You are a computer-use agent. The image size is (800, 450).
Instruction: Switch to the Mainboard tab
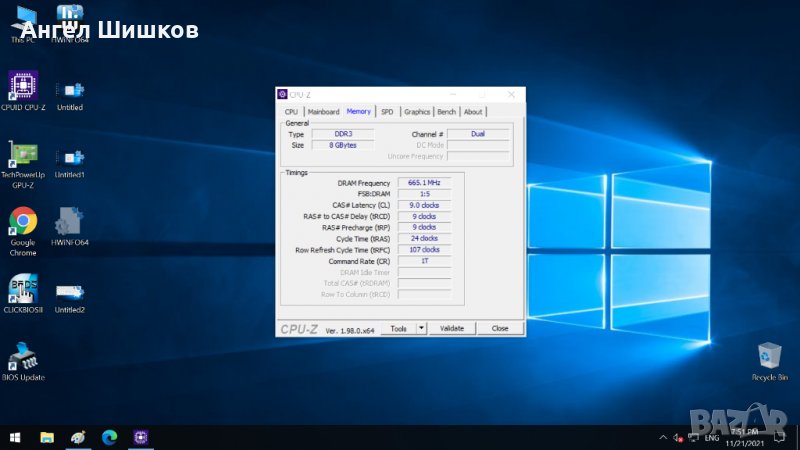(x=323, y=112)
